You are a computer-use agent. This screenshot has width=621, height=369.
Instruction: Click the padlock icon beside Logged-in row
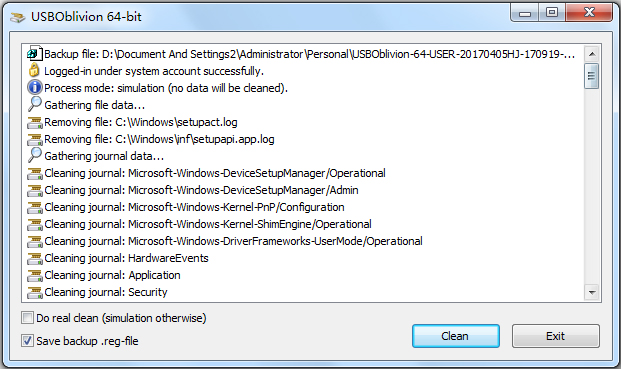tap(34, 70)
